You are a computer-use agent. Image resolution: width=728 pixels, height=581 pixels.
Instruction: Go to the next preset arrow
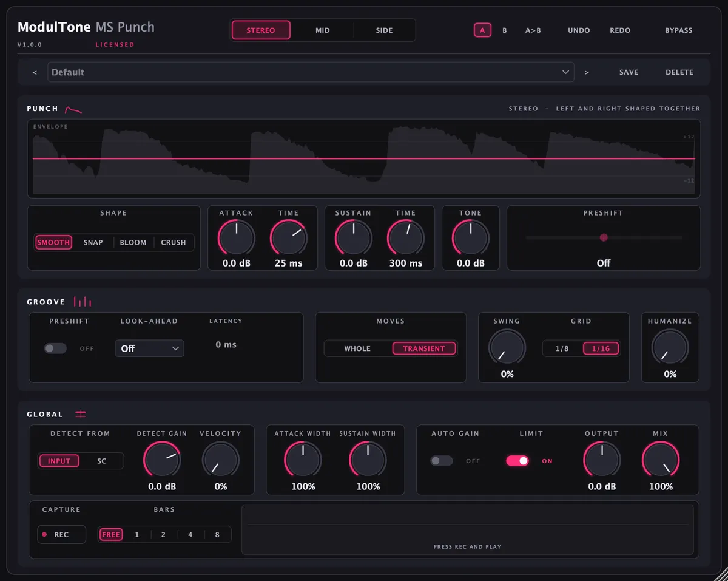point(587,72)
